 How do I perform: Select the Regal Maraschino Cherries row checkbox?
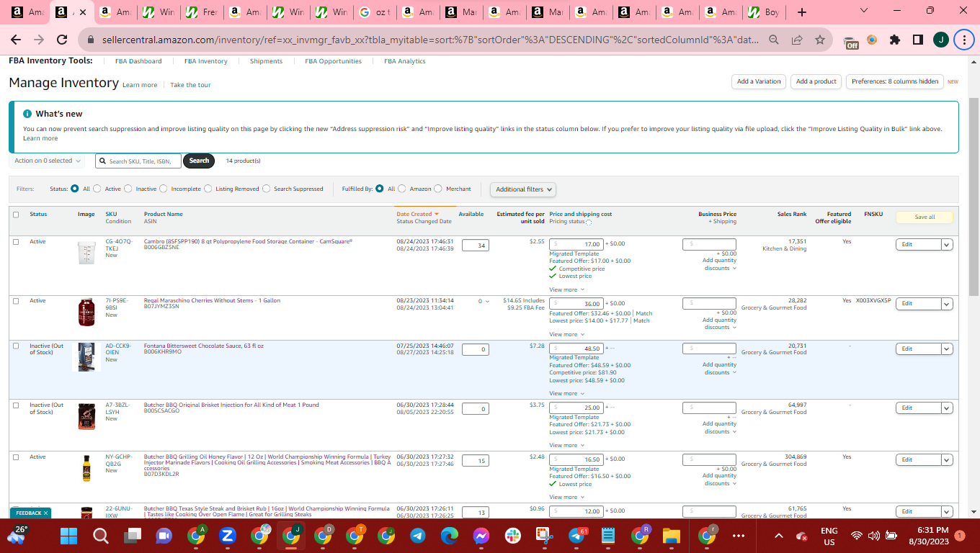click(16, 301)
